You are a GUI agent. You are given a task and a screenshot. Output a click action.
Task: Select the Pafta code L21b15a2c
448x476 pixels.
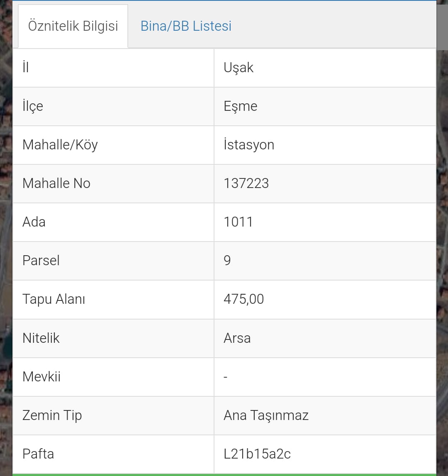coord(257,454)
